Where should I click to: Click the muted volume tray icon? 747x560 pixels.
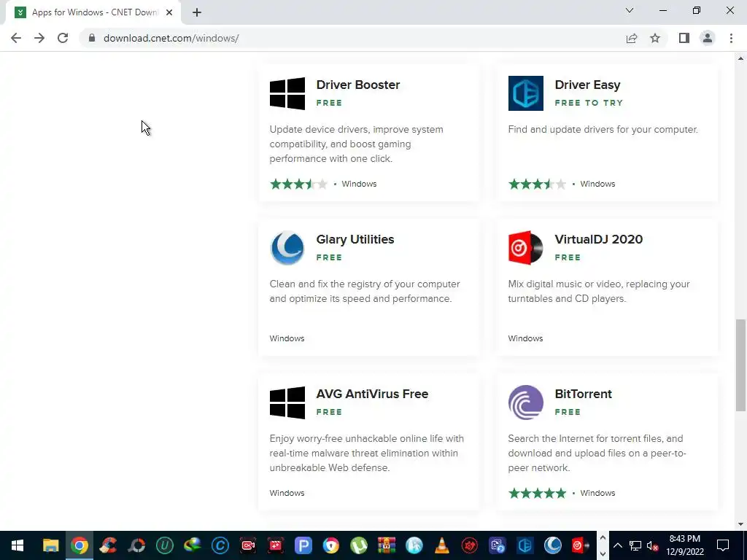(653, 545)
